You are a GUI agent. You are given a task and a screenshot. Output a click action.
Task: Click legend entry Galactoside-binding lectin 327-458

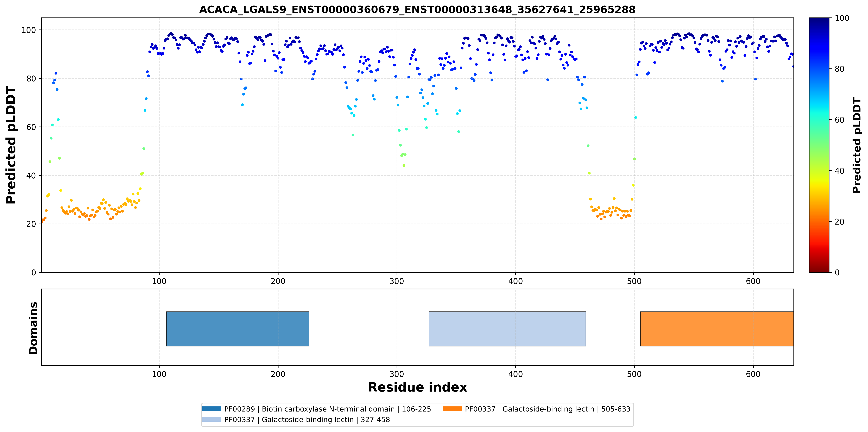[x=307, y=420]
